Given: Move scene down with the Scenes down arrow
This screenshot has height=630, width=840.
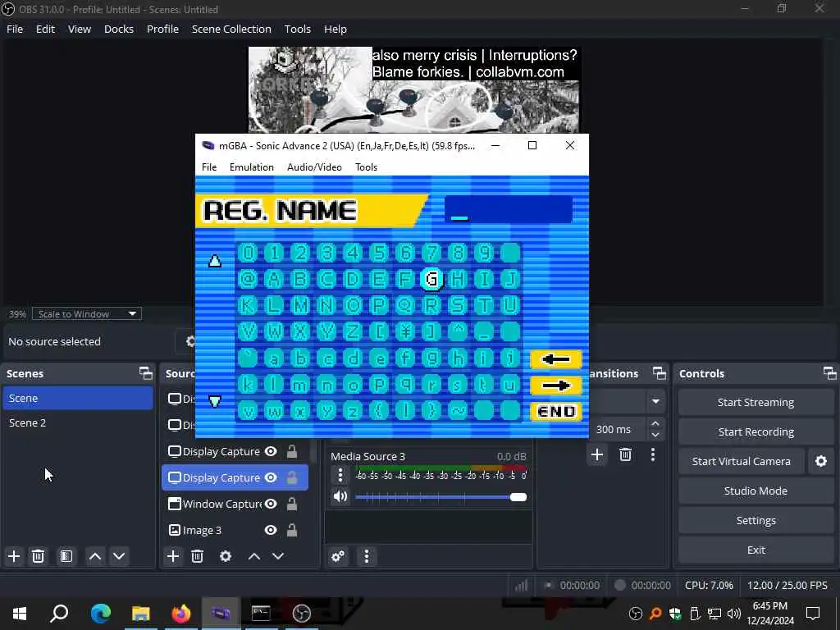Looking at the screenshot, I should pyautogui.click(x=119, y=556).
